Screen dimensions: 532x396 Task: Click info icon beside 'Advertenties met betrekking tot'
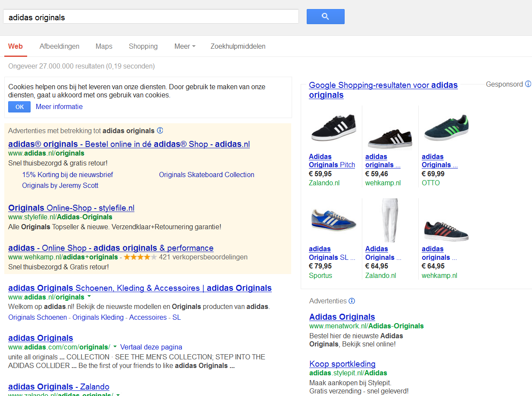point(160,131)
